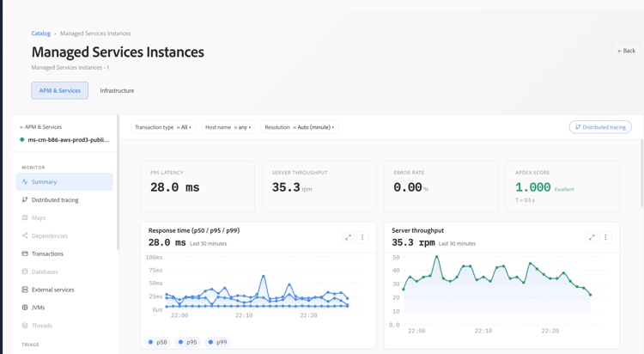Click the Databases cylinder icon
Screen dimensions: 644x354
[x=25, y=272]
